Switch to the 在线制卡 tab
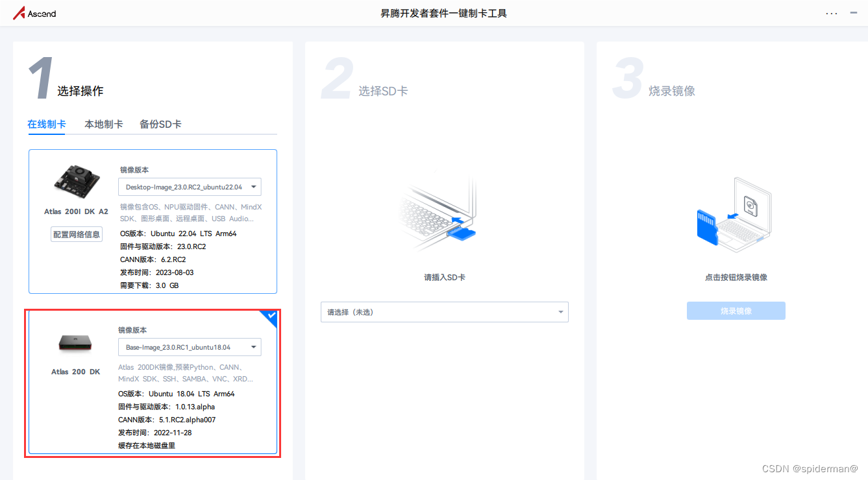868x480 pixels. 47,124
